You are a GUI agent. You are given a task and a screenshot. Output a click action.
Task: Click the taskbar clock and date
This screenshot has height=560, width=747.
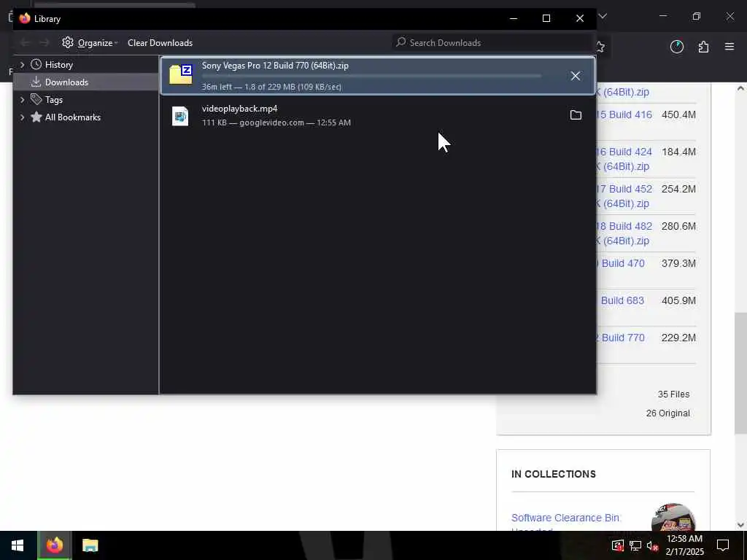684,545
